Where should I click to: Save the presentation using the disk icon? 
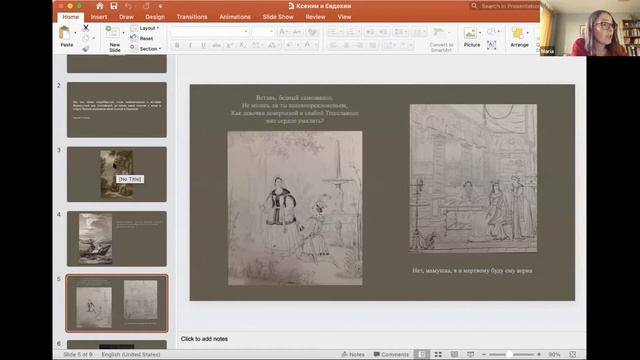114,6
